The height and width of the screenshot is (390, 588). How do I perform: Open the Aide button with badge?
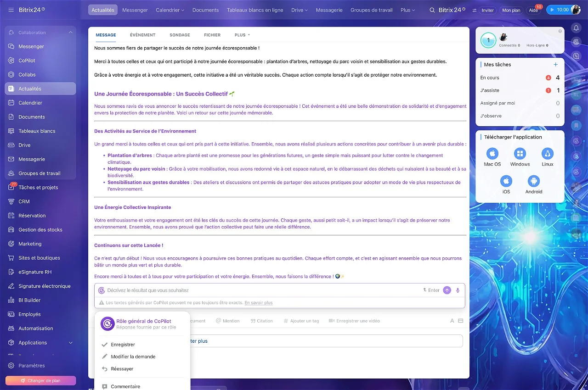(x=533, y=10)
